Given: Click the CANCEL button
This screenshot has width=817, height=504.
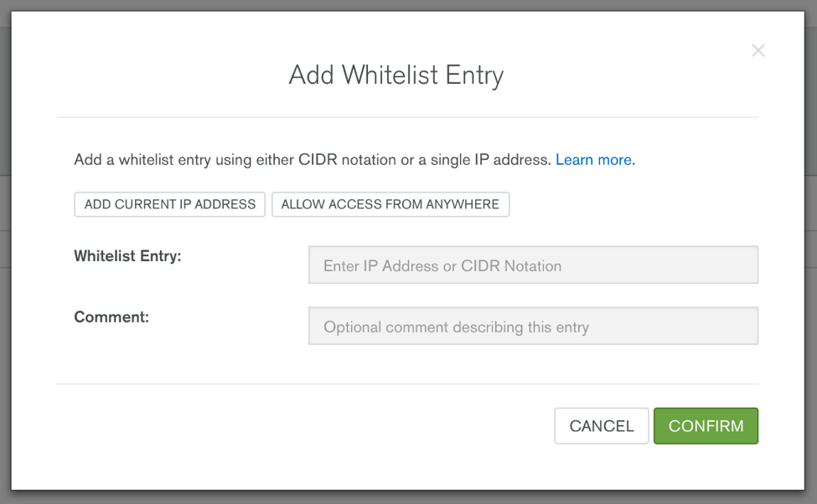Looking at the screenshot, I should (x=602, y=426).
